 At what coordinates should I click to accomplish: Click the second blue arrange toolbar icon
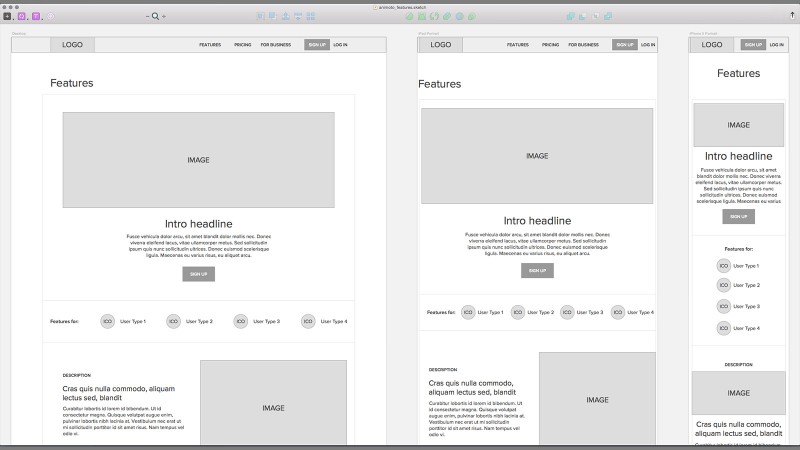[273, 16]
